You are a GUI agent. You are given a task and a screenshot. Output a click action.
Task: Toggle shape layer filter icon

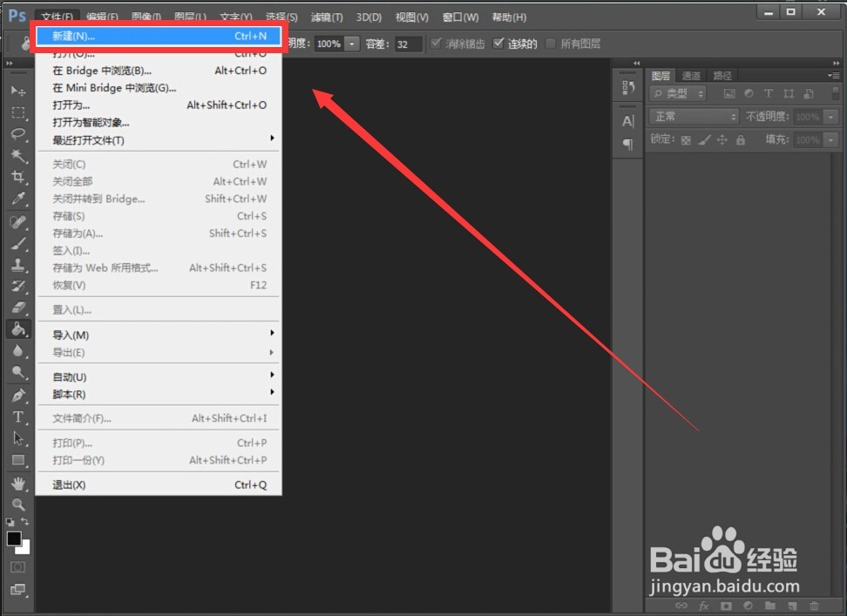789,93
